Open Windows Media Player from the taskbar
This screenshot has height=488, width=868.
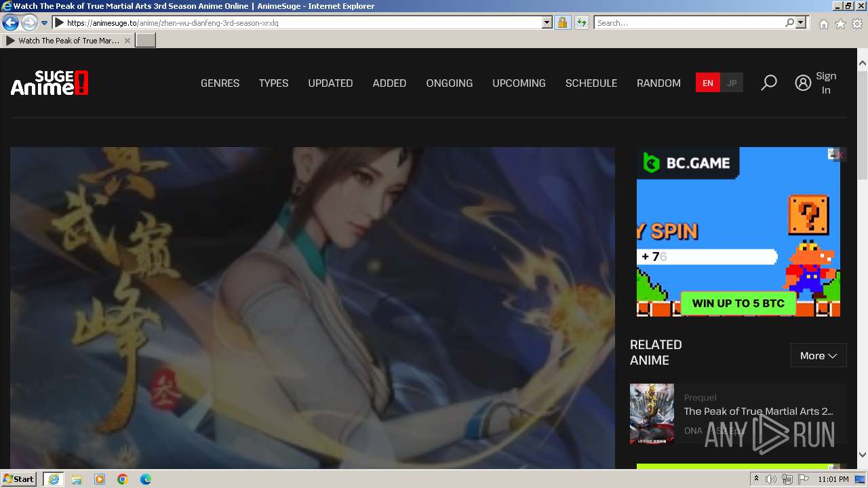(x=100, y=479)
